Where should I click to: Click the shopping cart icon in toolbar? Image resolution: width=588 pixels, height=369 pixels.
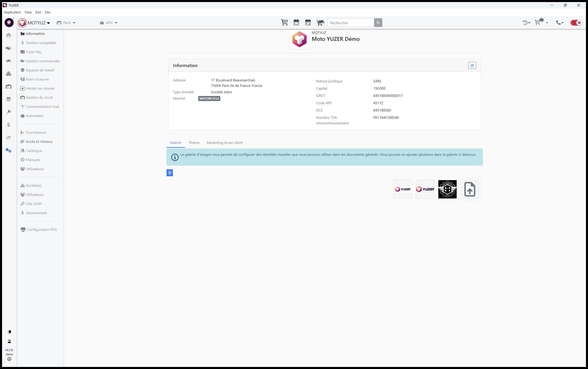click(284, 22)
